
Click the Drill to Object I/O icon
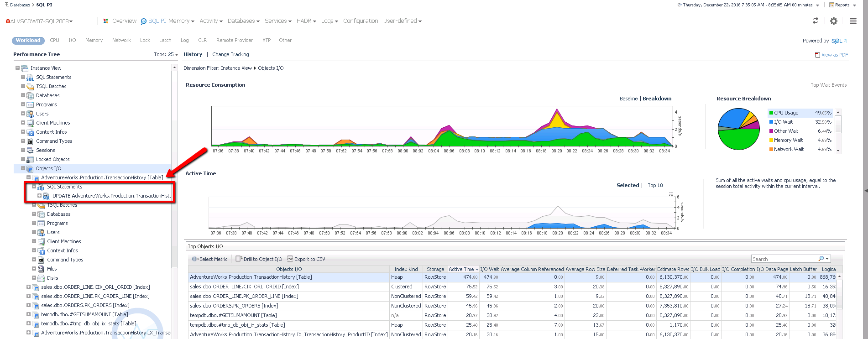pyautogui.click(x=239, y=259)
